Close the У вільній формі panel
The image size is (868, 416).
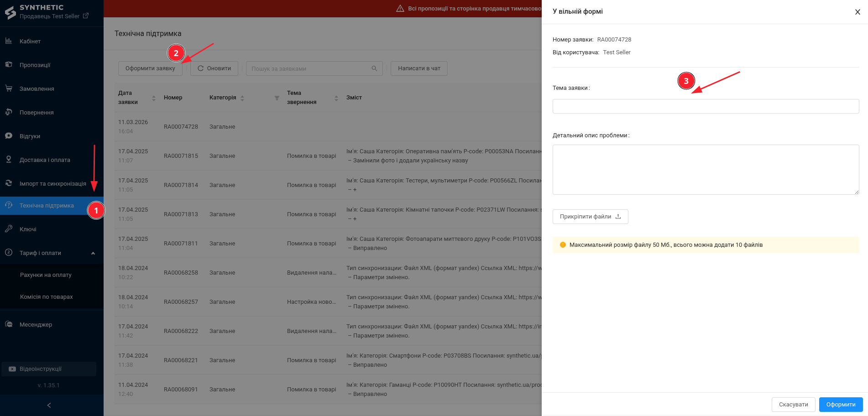857,12
